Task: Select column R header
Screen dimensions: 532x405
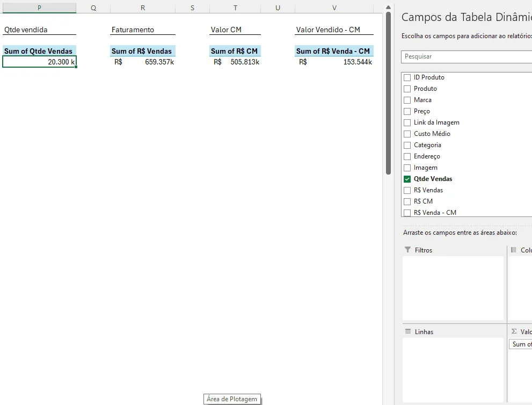Action: pos(143,8)
